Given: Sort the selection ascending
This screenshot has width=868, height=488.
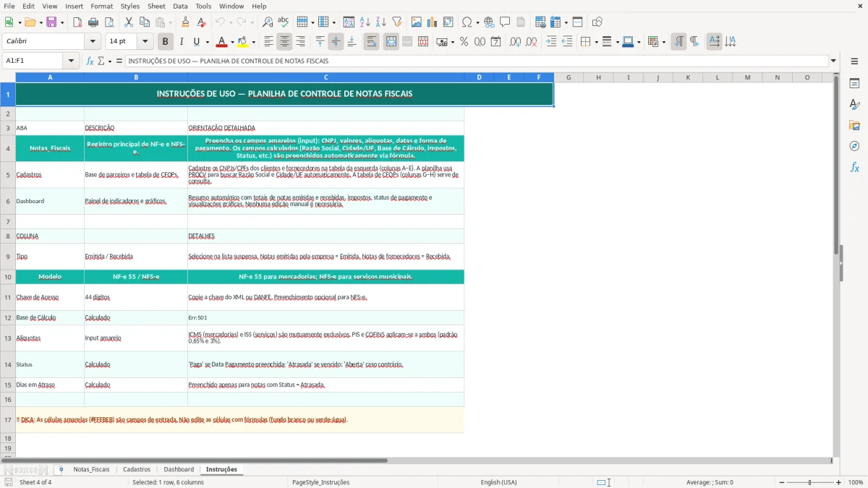Looking at the screenshot, I should coord(365,22).
